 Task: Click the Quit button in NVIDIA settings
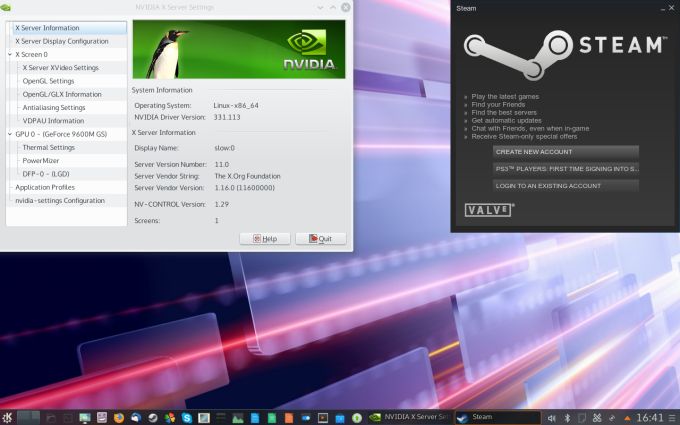(x=320, y=239)
